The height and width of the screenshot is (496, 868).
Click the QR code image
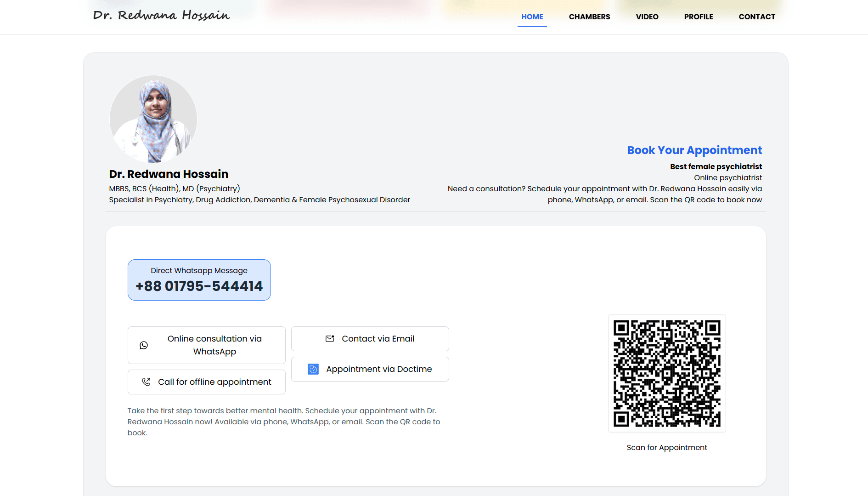click(667, 373)
